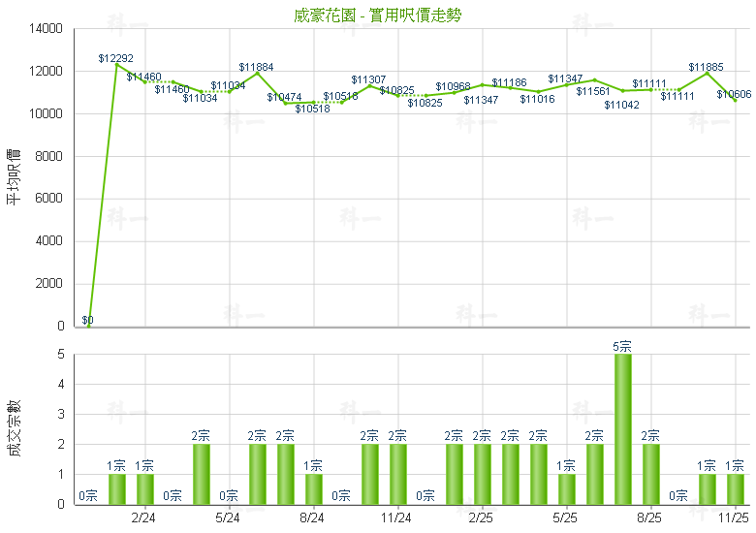Click the $11885 data point
Image resolution: width=756 pixels, height=533 pixels.
707,74
